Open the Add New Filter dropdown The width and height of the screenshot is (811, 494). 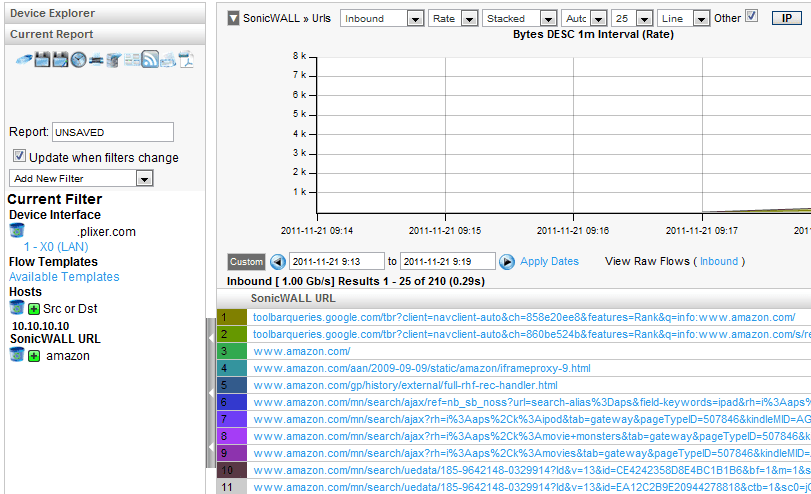(81, 178)
